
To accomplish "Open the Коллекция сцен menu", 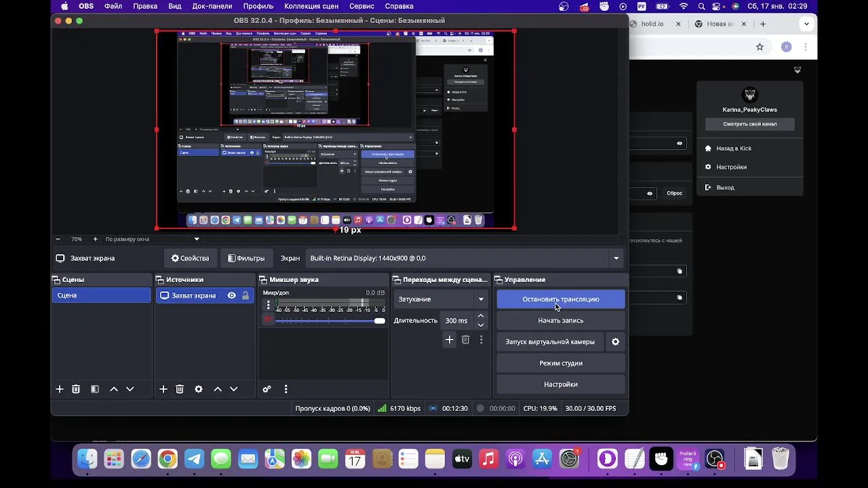I will point(311,6).
